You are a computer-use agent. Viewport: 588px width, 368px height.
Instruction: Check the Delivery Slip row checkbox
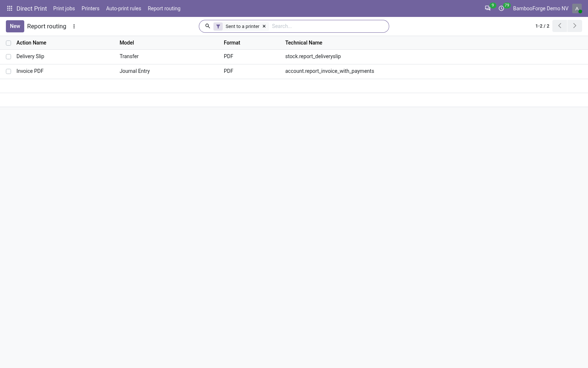pos(8,57)
